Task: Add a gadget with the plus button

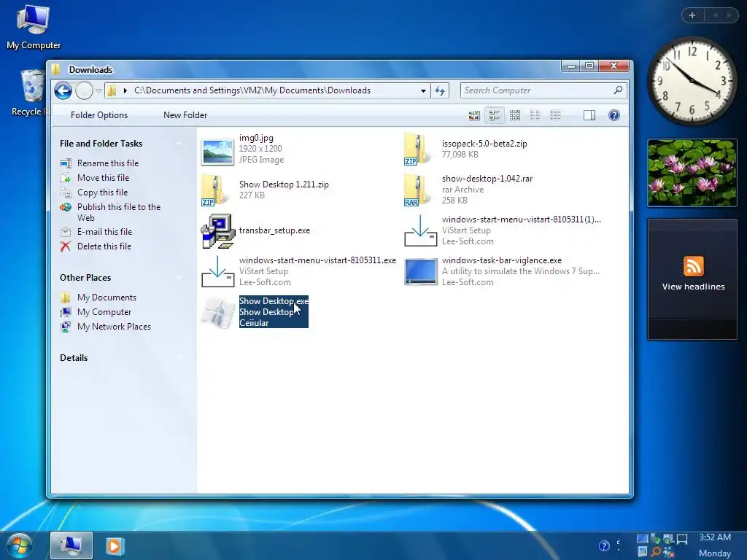Action: pos(692,15)
